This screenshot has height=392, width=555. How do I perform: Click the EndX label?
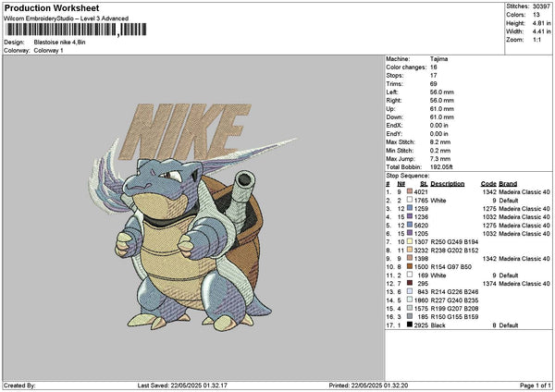(x=394, y=126)
